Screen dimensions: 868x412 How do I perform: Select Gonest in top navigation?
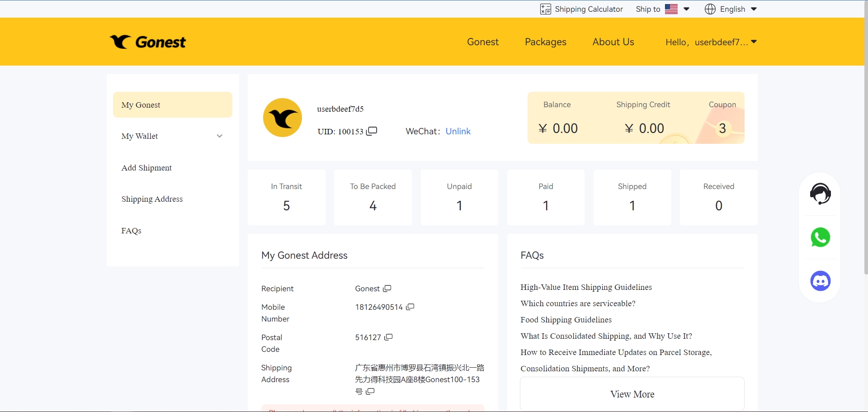483,42
